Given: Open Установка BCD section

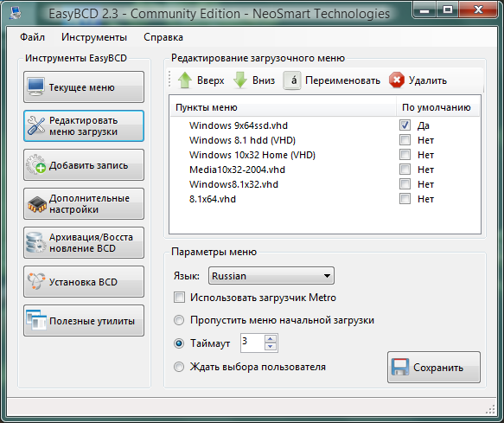Looking at the screenshot, I should coord(84,281).
